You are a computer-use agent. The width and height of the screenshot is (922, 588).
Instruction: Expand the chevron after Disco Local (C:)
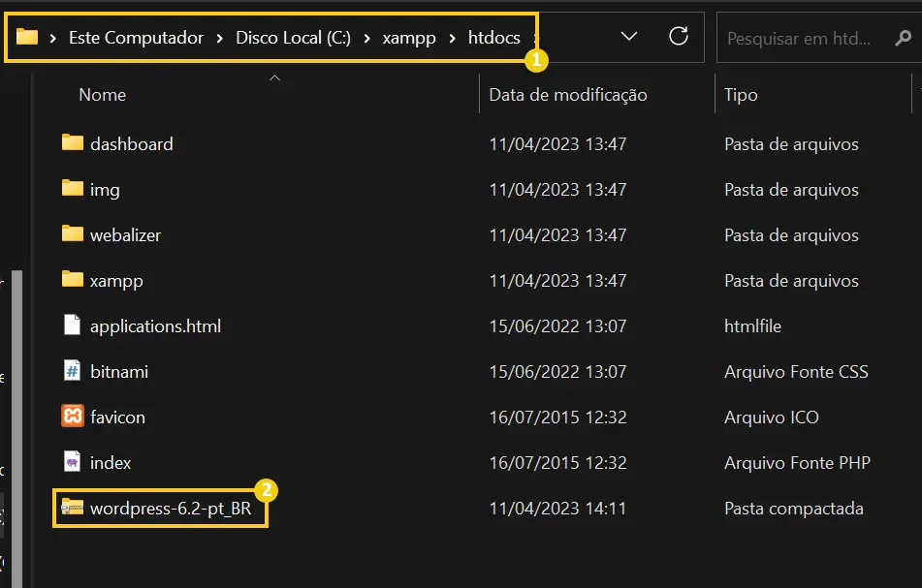tap(366, 38)
